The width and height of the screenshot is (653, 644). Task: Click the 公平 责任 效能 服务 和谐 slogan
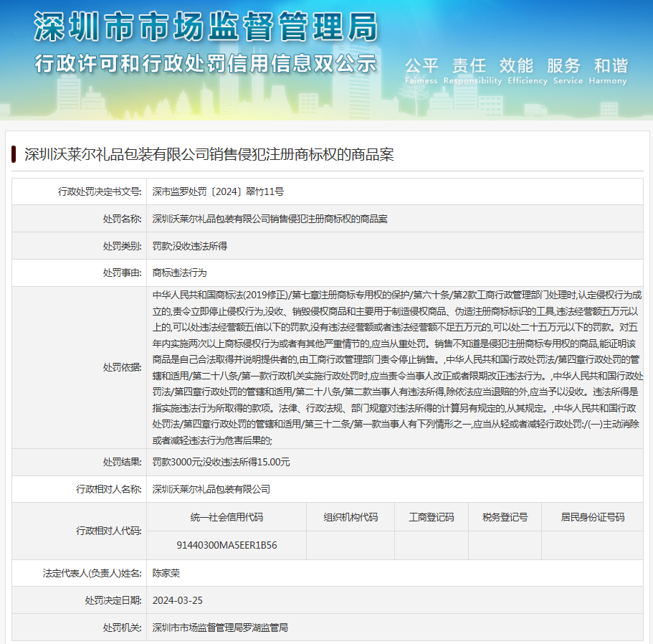[515, 66]
